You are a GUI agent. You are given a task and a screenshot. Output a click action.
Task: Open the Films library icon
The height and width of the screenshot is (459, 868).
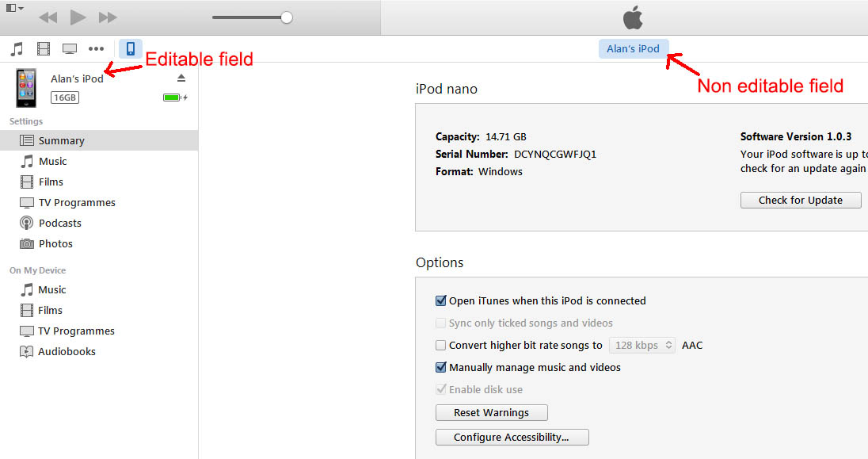tap(44, 49)
